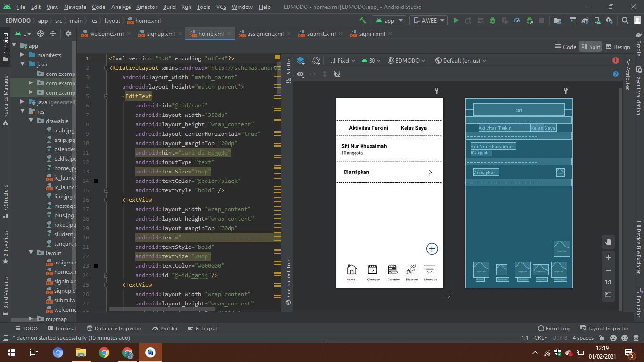The height and width of the screenshot is (362, 644).
Task: Open the Project Structure icon in toolbar
Action: (558, 20)
